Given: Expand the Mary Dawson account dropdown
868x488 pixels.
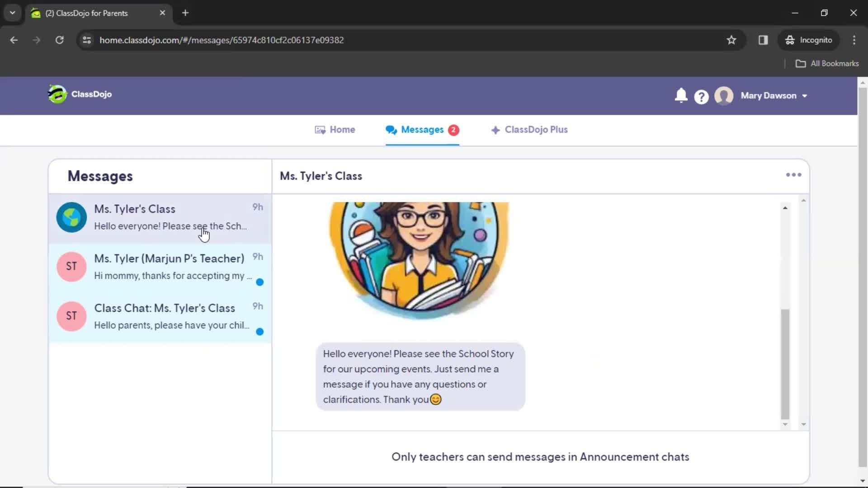Looking at the screenshot, I should click(774, 96).
